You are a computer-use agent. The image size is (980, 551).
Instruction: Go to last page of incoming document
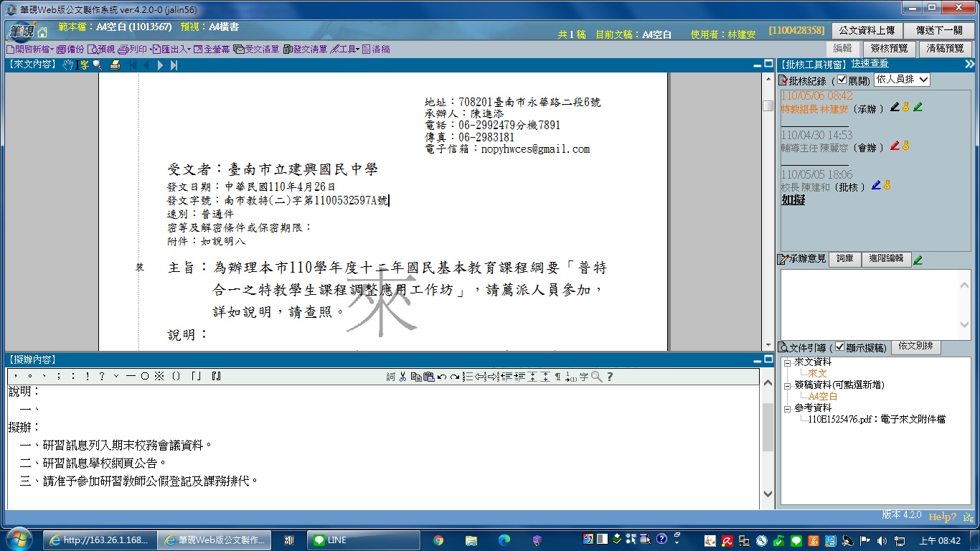174,65
